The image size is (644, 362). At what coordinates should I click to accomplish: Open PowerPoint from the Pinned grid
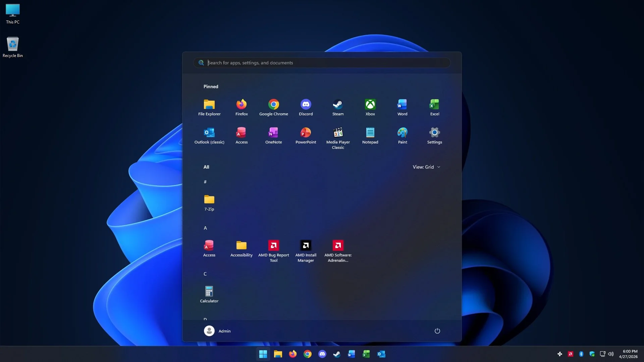(306, 136)
